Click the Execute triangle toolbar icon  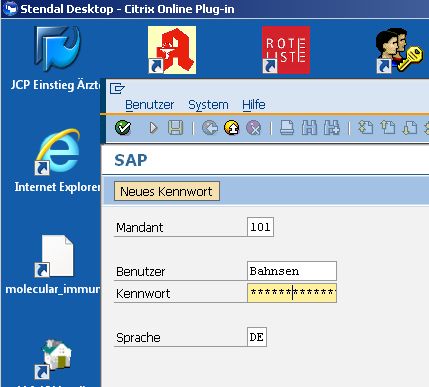click(153, 128)
